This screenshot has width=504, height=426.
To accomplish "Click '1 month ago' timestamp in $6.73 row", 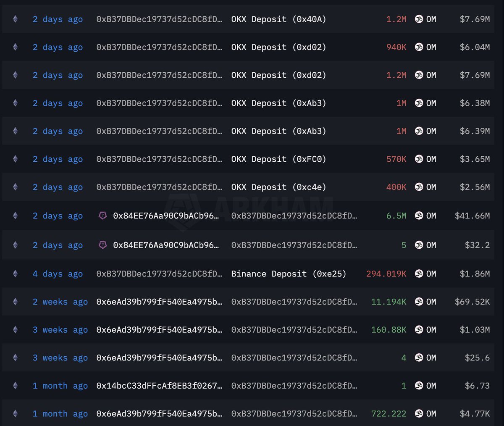I will [60, 386].
